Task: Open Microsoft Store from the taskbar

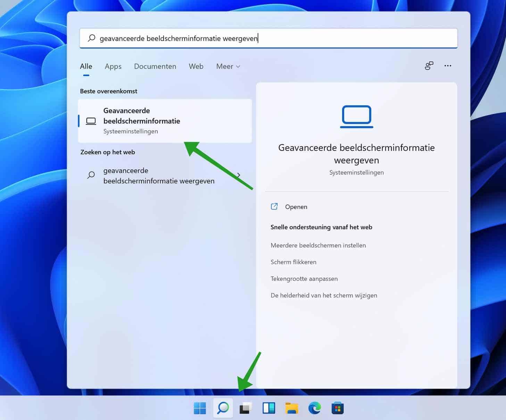Action: [x=338, y=408]
